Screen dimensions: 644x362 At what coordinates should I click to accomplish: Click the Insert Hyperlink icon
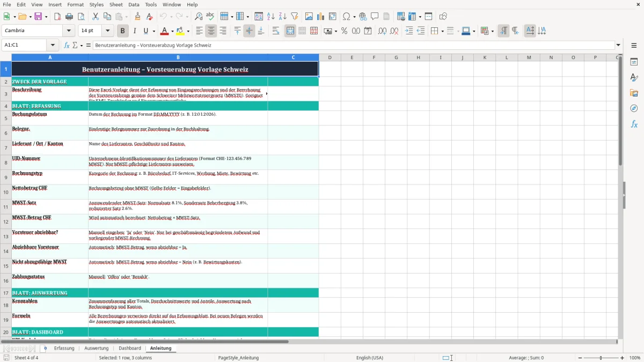pos(363,16)
